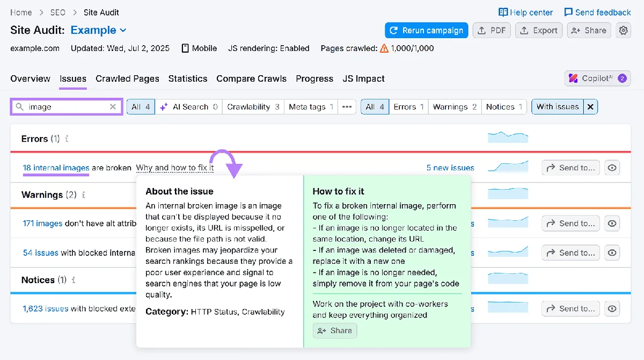Viewport: 644px width, 360px height.
Task: Open the Example project dropdown
Action: click(x=99, y=30)
